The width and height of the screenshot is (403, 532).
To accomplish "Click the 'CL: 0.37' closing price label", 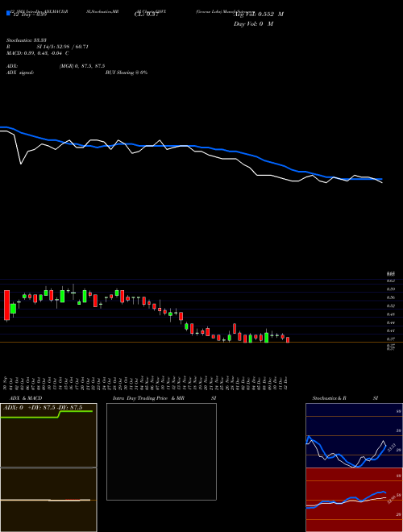I will [x=147, y=14].
